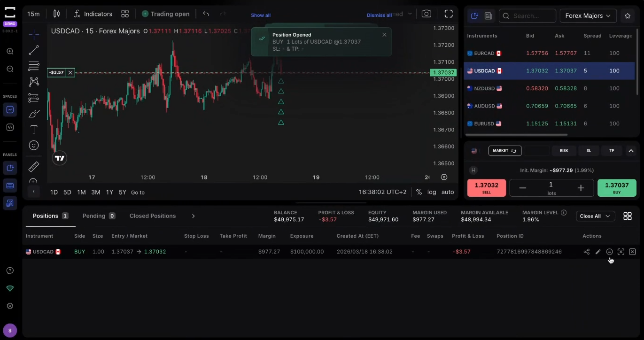The image size is (644, 340).
Task: Open the emoji sticker tool
Action: tap(34, 146)
